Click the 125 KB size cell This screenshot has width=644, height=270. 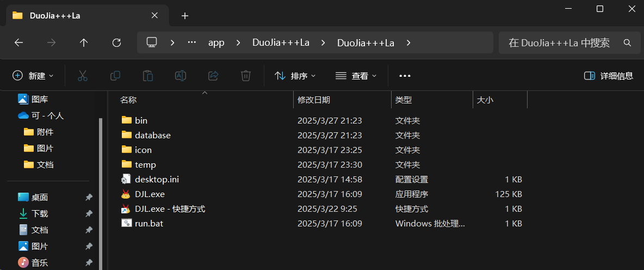(x=509, y=194)
